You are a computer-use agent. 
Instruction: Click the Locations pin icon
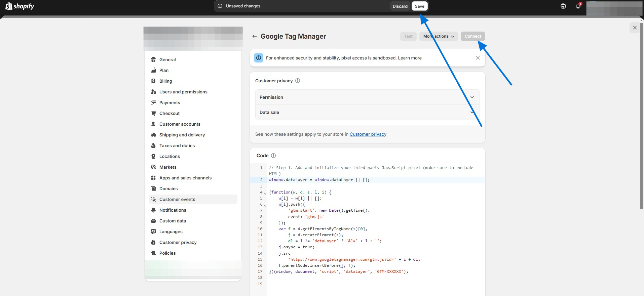153,156
